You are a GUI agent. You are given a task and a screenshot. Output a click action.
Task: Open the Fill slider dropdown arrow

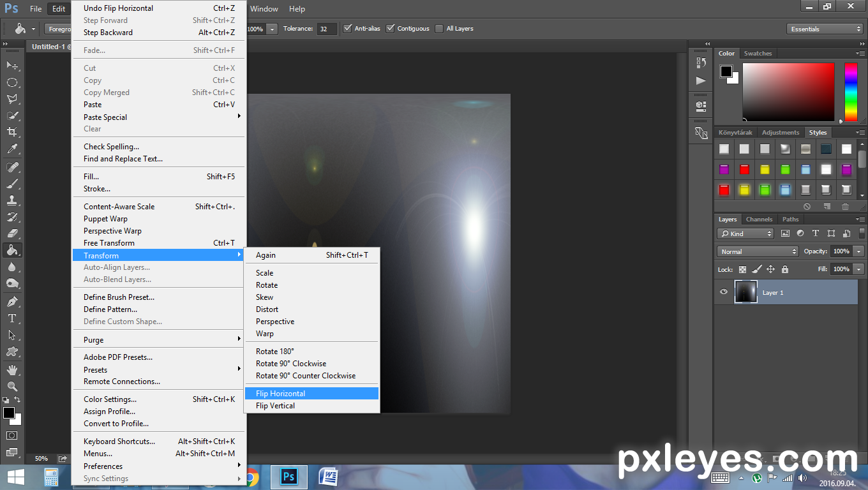(x=859, y=269)
